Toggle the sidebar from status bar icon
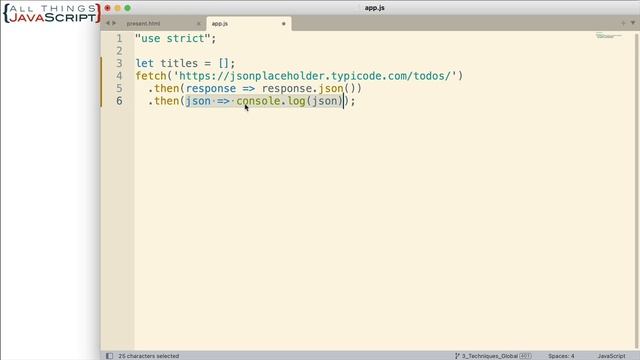This screenshot has height=360, width=640. click(109, 356)
